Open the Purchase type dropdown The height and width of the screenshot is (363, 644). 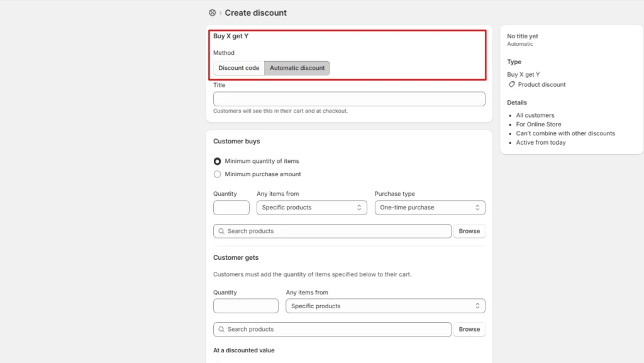click(x=430, y=208)
